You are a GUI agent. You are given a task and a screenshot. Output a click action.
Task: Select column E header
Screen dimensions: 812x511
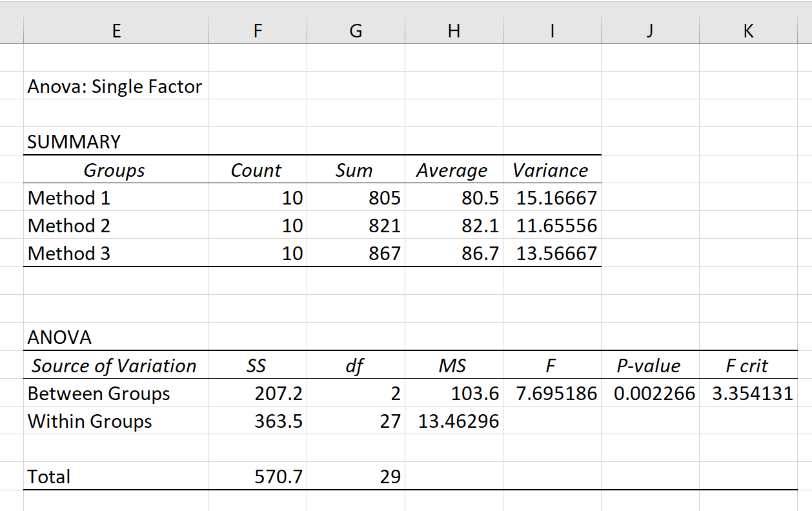click(x=116, y=30)
